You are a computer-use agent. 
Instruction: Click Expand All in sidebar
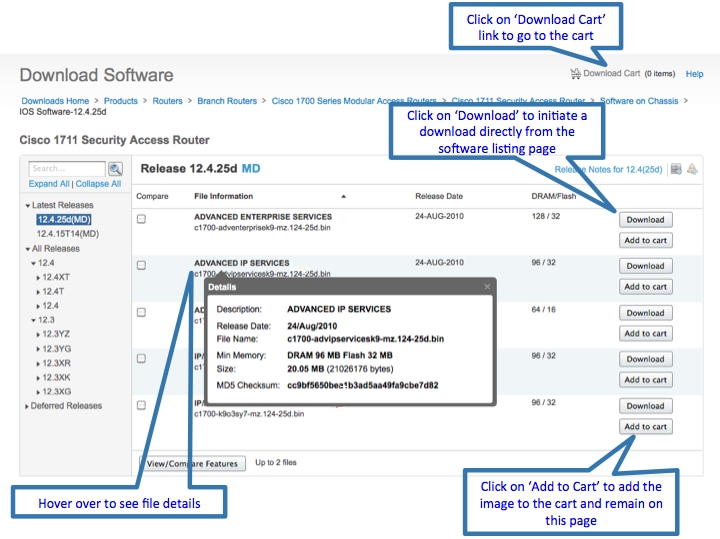tap(49, 184)
